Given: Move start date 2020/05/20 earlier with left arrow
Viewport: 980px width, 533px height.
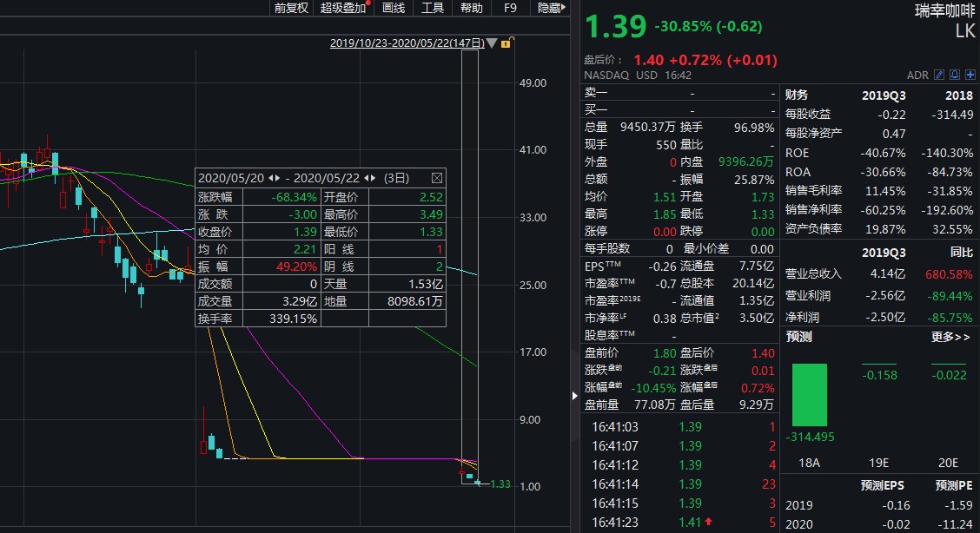Looking at the screenshot, I should coord(270,178).
